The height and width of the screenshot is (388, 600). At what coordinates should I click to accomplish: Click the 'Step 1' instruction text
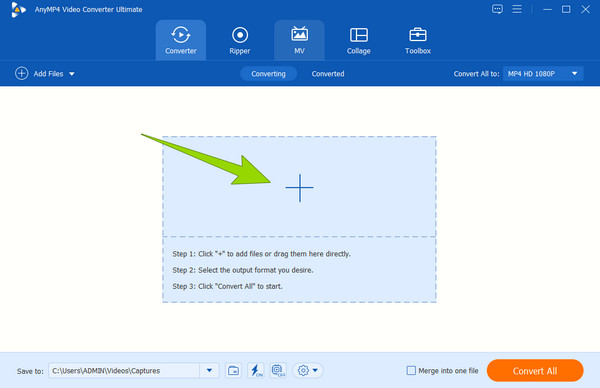click(x=261, y=254)
